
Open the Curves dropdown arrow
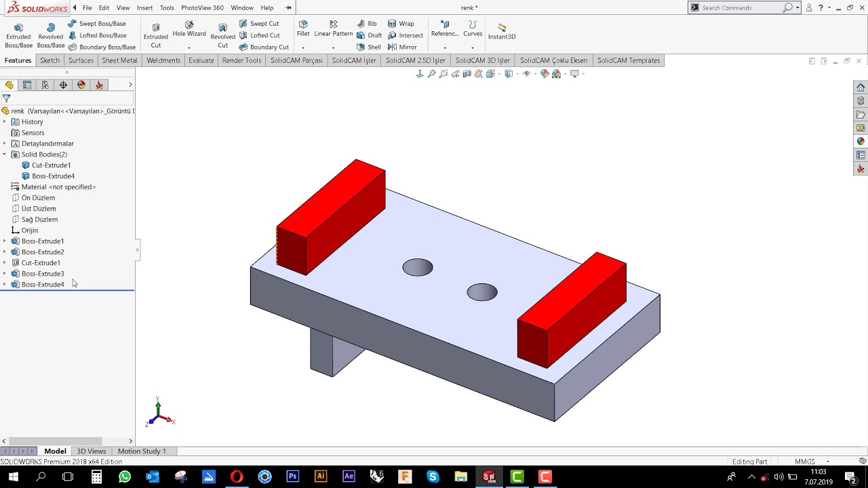(473, 48)
